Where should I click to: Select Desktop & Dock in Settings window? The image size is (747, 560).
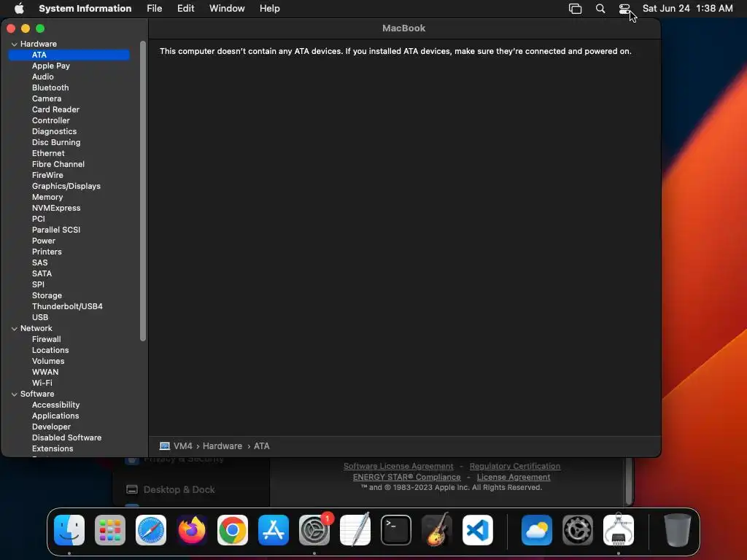point(179,489)
